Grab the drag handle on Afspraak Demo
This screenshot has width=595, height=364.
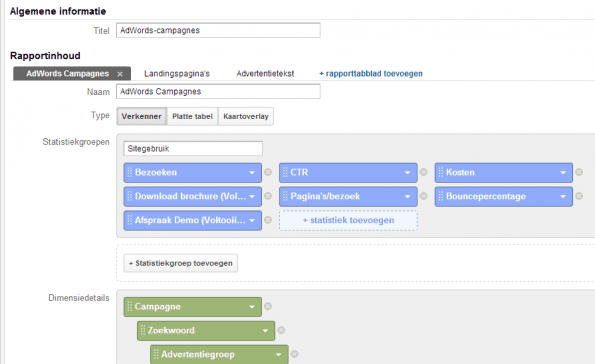(x=129, y=220)
